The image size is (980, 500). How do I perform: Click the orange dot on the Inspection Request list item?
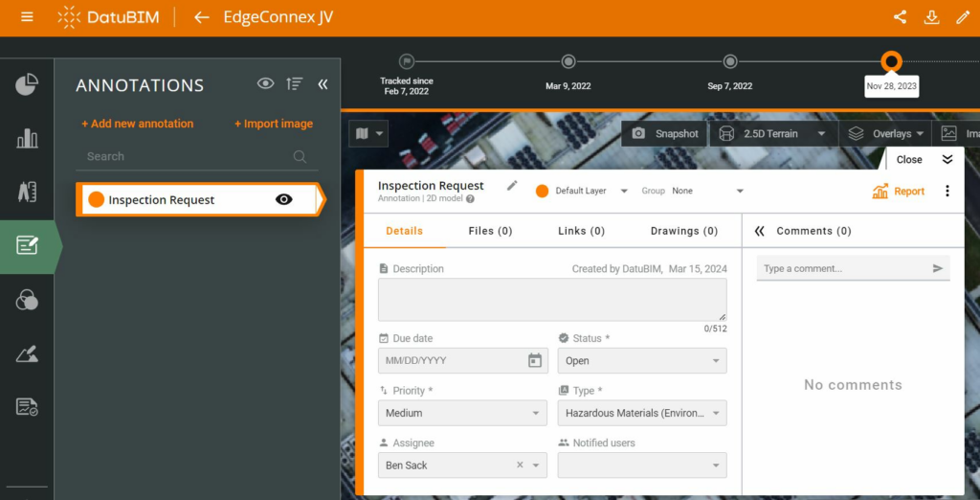(96, 199)
